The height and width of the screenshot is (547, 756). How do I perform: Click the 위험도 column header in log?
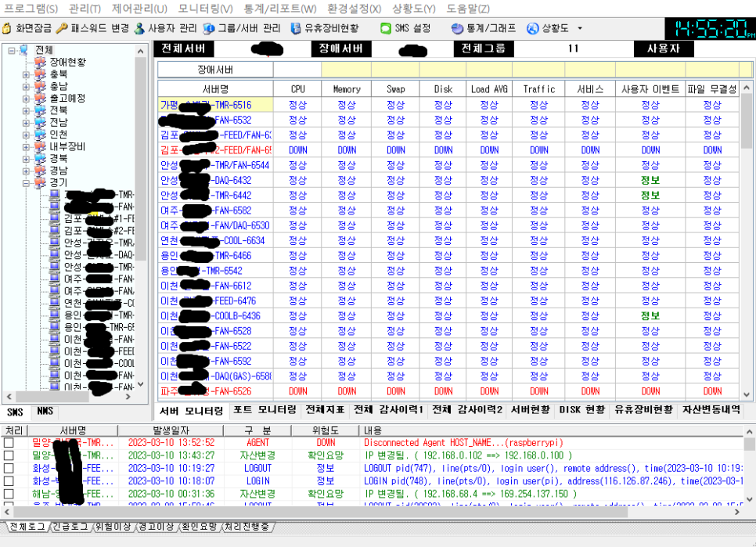(326, 430)
